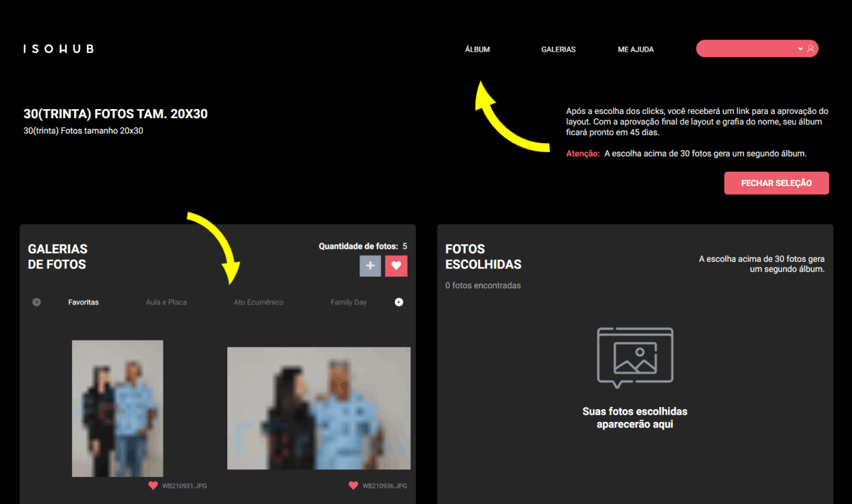Click the ISOHUB logo

58,49
